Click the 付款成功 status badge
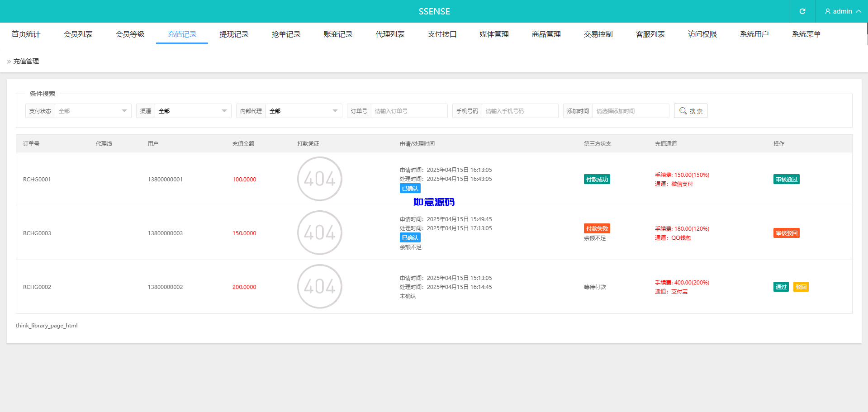Image resolution: width=868 pixels, height=412 pixels. pyautogui.click(x=597, y=179)
